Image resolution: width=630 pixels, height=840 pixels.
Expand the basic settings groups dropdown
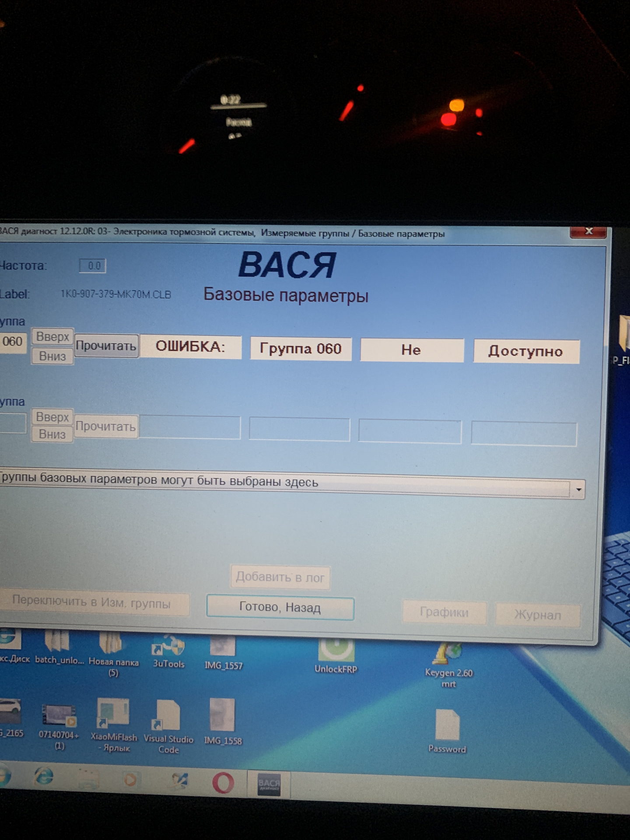578,490
